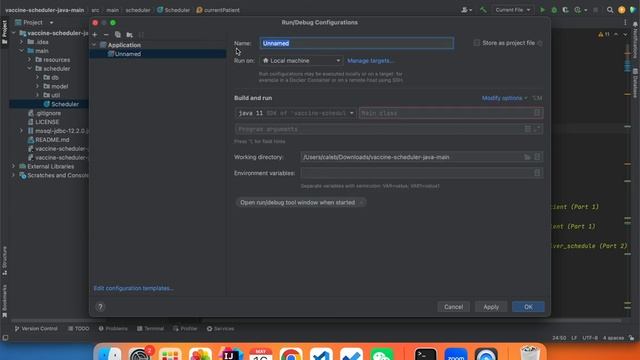Open Google Chrome from the dock
The image size is (640, 360).
pos(291,353)
